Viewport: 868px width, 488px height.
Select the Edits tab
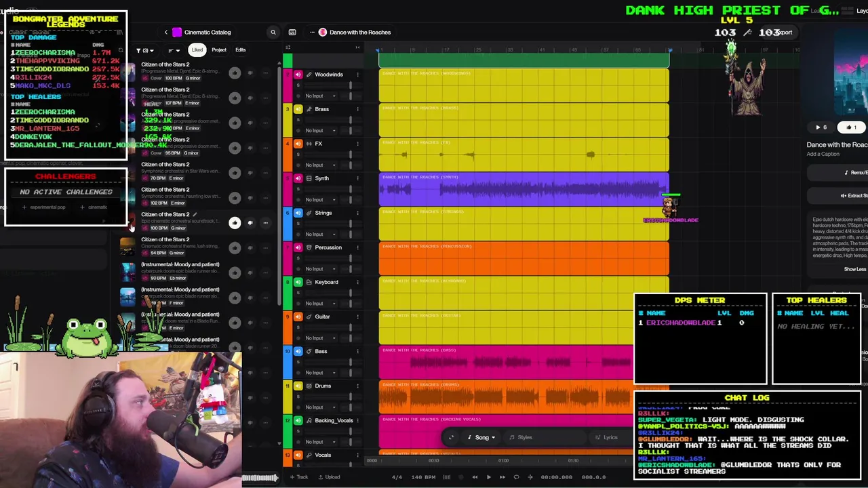(x=240, y=49)
